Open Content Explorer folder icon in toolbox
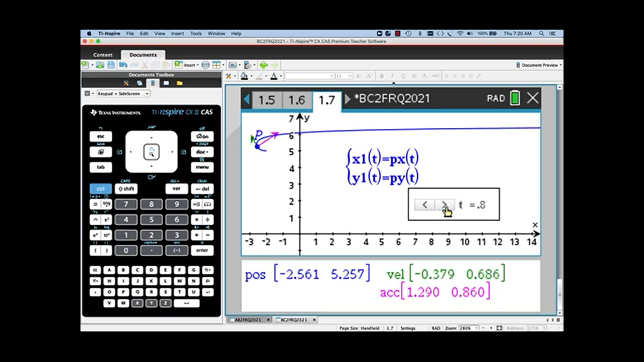The width and height of the screenshot is (644, 362). 179,83
